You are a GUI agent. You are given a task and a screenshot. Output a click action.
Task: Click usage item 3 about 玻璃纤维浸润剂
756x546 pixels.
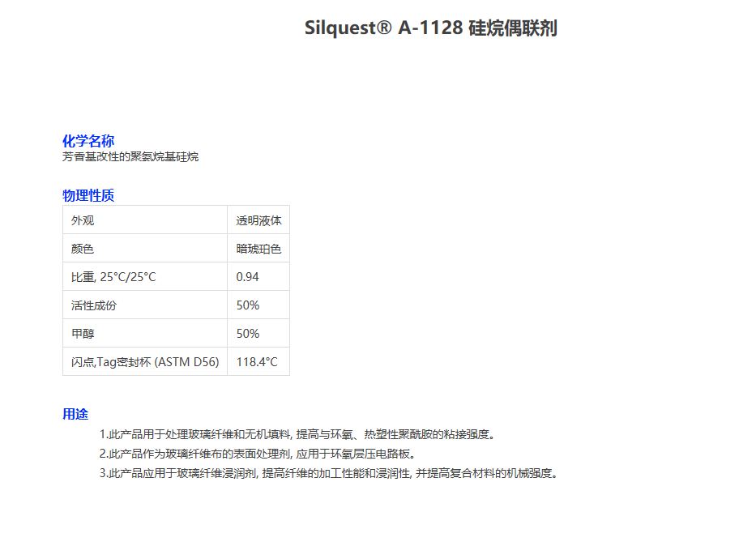point(329,473)
